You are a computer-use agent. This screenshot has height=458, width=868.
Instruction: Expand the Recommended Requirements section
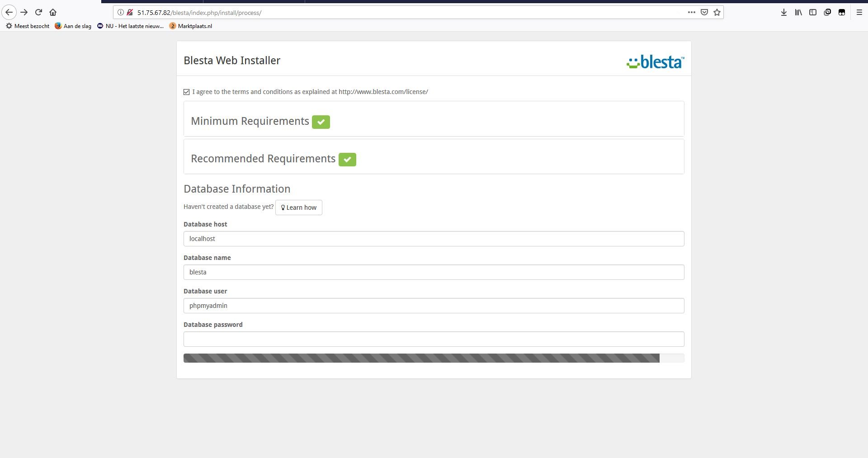(x=434, y=156)
